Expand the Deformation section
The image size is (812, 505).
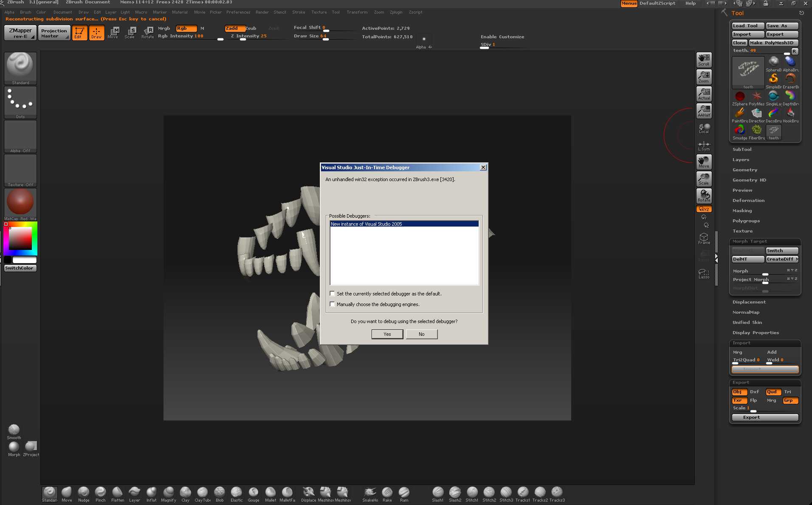click(x=748, y=200)
